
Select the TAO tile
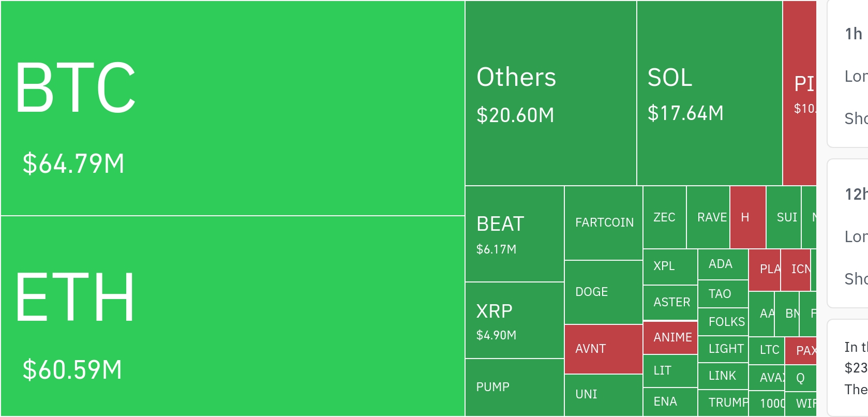tap(723, 294)
